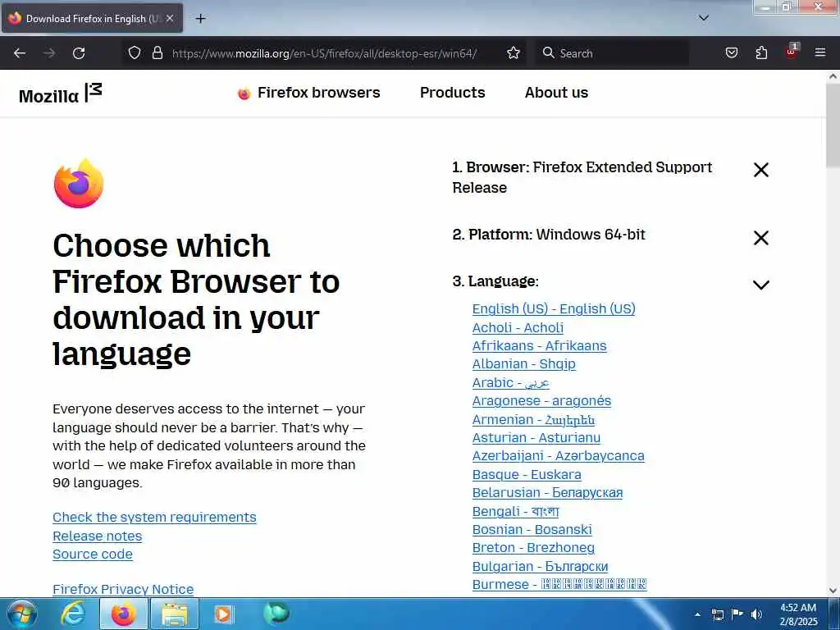Viewport: 840px width, 630px height.
Task: Choose Armenian language link
Action: click(x=533, y=419)
